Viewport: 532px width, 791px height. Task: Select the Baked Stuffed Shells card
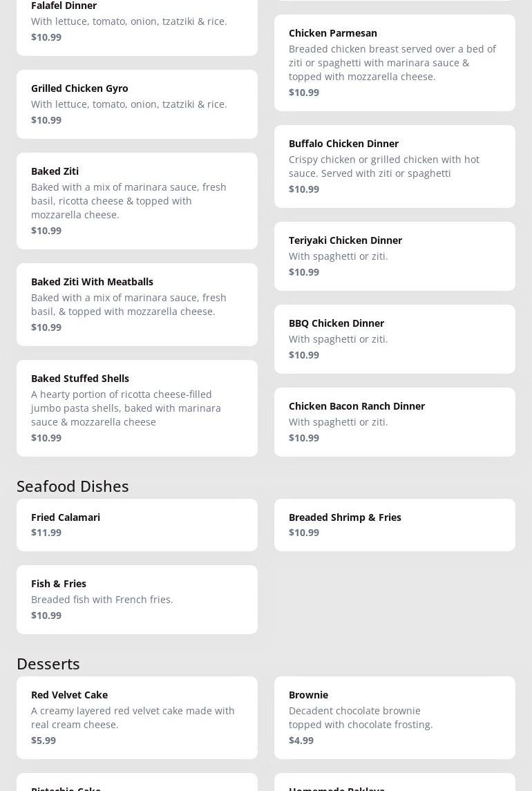(x=137, y=408)
